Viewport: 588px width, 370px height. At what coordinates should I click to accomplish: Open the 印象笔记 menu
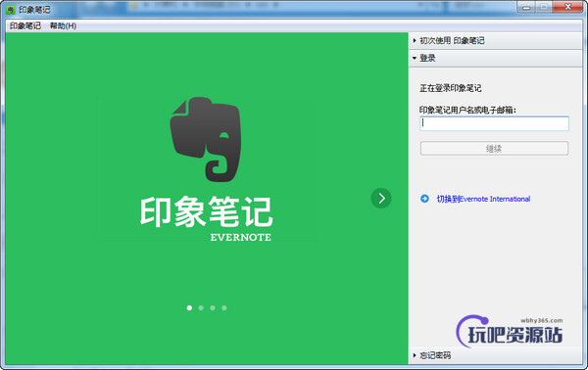[25, 25]
